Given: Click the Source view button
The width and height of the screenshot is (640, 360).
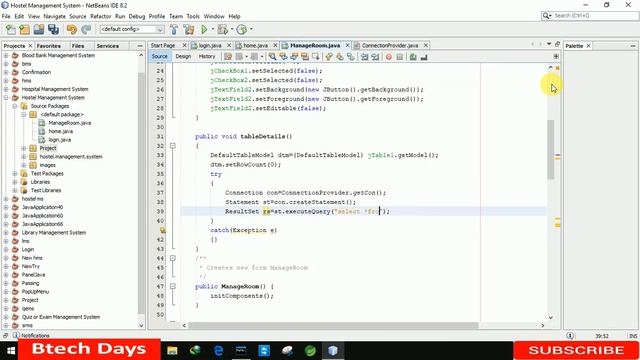Looking at the screenshot, I should coord(159,57).
